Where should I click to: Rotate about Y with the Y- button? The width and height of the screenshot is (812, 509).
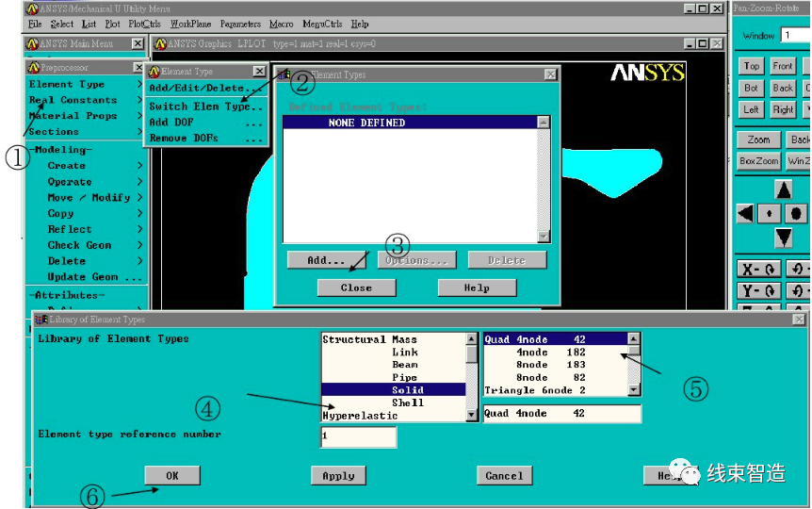[x=758, y=290]
